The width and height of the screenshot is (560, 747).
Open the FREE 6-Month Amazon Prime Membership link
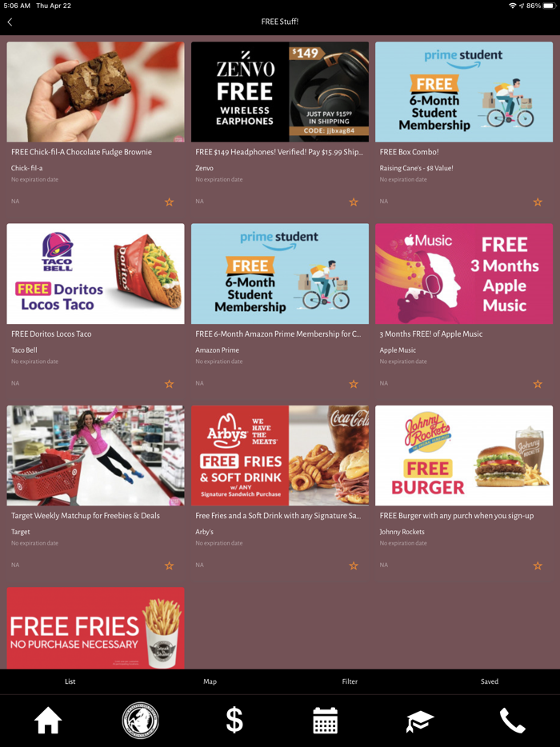coord(278,334)
